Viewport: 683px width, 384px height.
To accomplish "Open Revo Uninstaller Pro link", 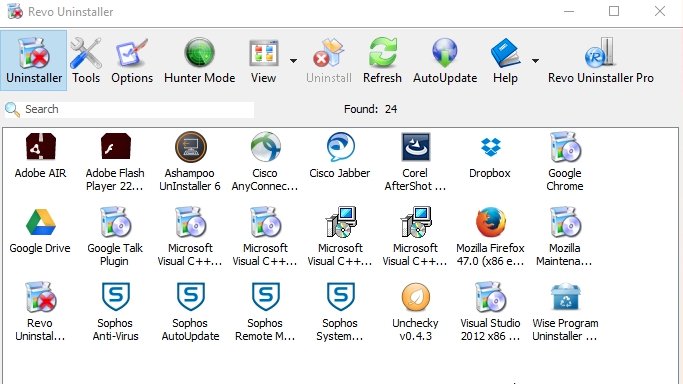I will click(601, 61).
